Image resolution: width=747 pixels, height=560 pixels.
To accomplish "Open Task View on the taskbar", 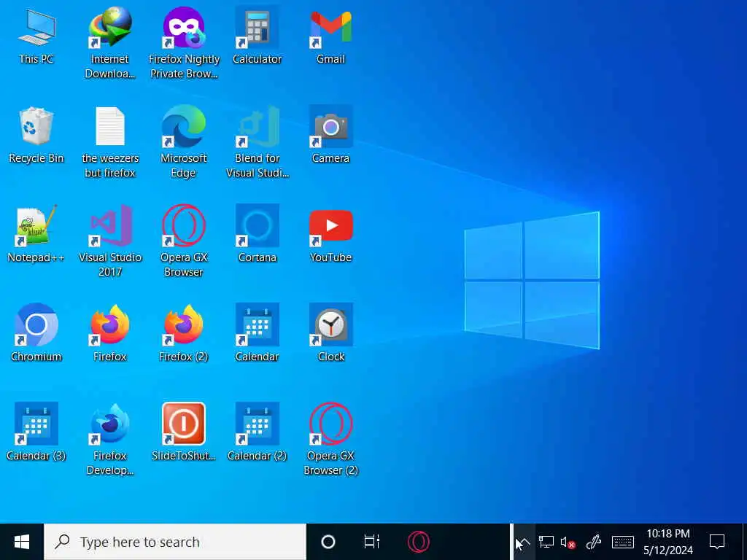I will click(371, 542).
